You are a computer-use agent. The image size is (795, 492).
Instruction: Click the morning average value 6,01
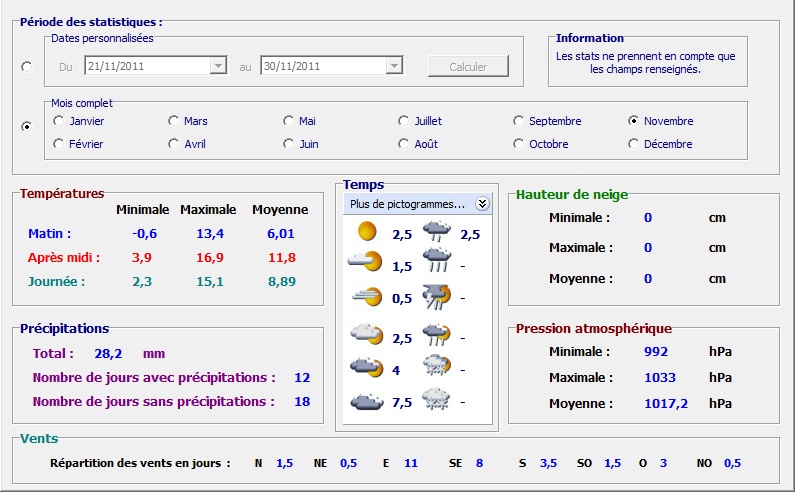coord(281,234)
